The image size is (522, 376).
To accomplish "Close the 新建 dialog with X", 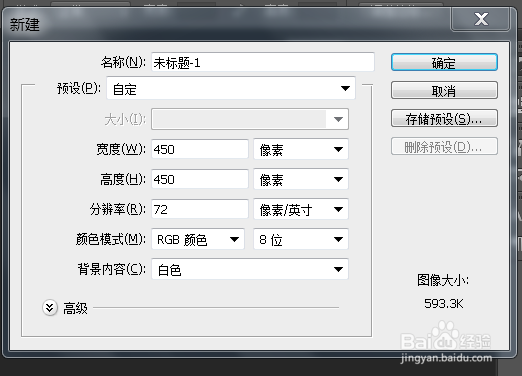I will coord(481,19).
